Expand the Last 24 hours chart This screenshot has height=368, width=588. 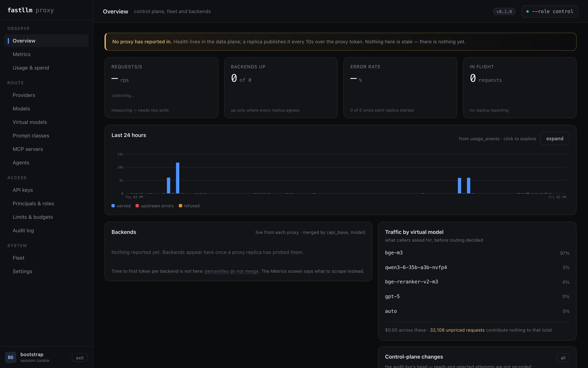coord(555,138)
